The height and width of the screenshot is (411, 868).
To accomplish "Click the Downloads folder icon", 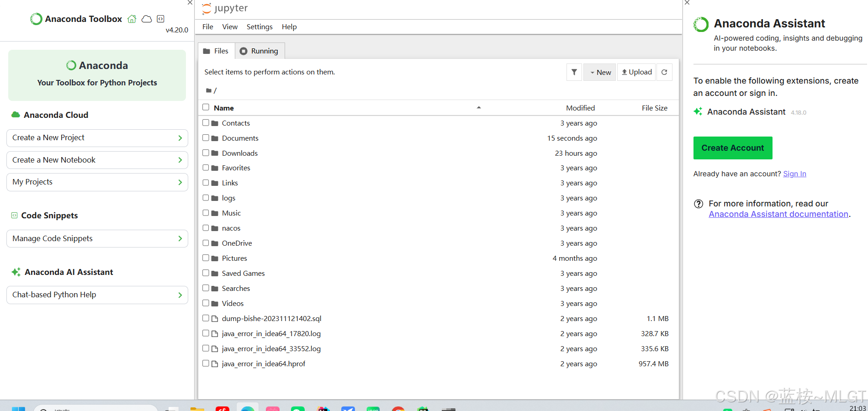I will [x=215, y=153].
